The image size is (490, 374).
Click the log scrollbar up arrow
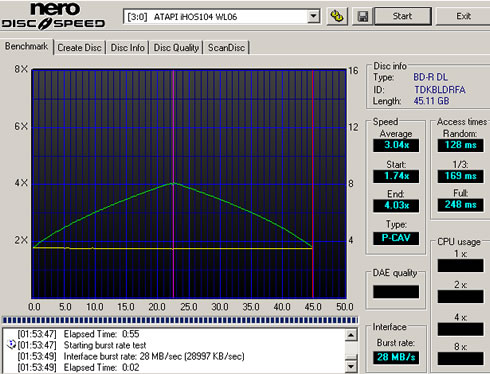tap(351, 335)
